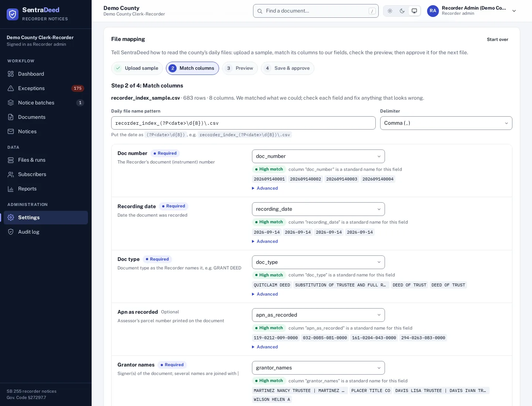Image resolution: width=532 pixels, height=406 pixels.
Task: Click the SentraDeed shield logo icon
Action: tap(13, 14)
